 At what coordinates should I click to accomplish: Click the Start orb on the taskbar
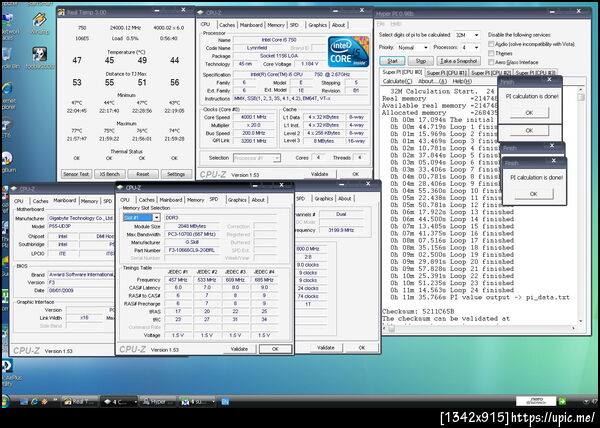(x=5, y=402)
